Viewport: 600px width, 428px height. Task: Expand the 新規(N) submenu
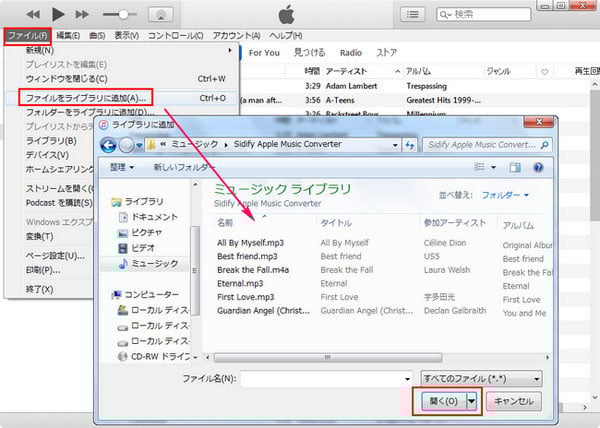(122, 50)
